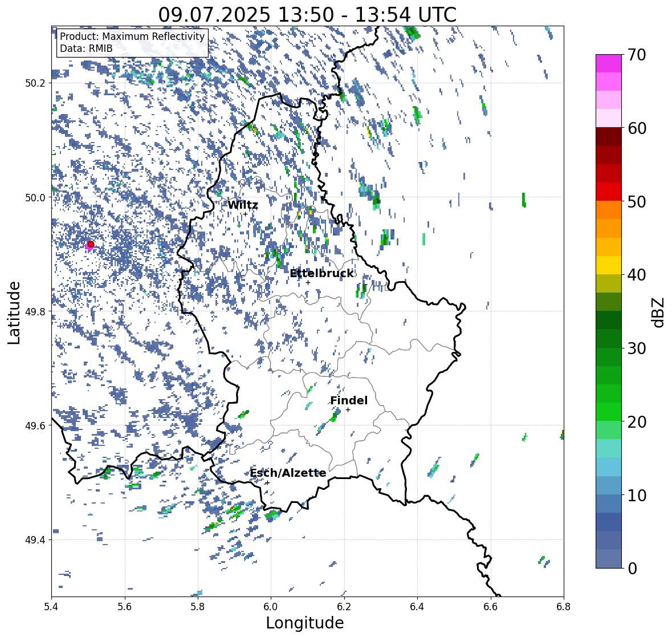Click the yellow 40 dBZ colorbar swatch
The width and height of the screenshot is (672, 637).
coord(609,265)
